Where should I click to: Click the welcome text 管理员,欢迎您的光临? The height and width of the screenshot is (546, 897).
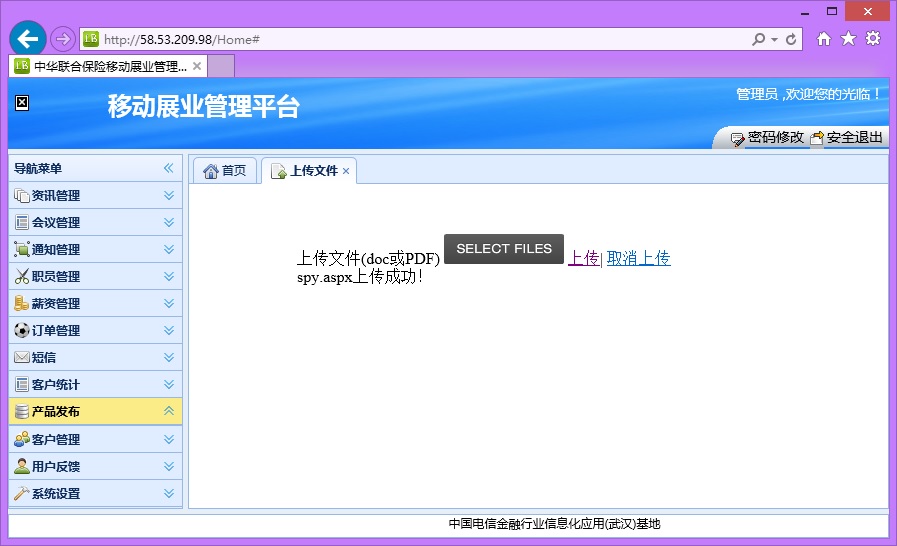(x=808, y=94)
